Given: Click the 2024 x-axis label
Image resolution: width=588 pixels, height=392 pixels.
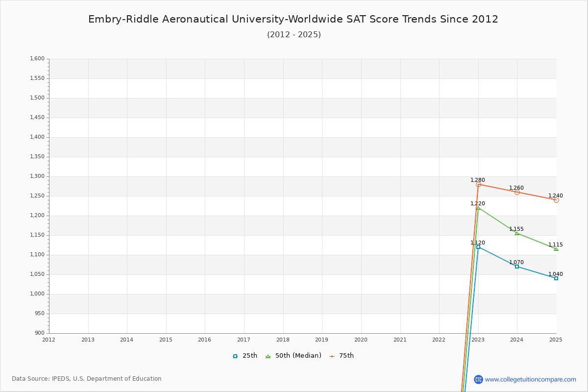Looking at the screenshot, I should point(517,339).
